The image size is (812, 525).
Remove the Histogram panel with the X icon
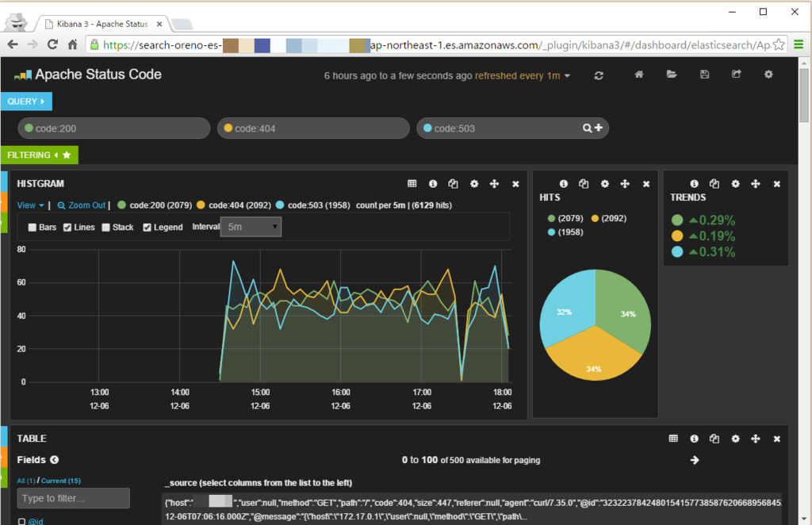coord(515,184)
